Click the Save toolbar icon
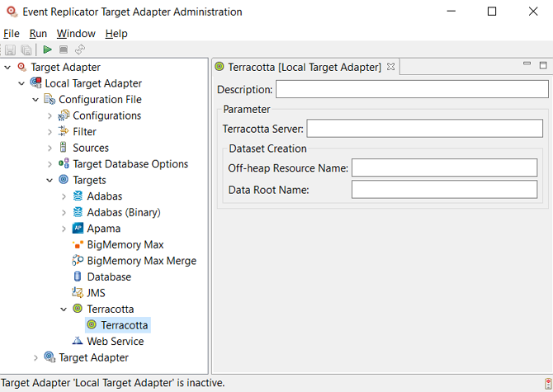 tap(10, 50)
